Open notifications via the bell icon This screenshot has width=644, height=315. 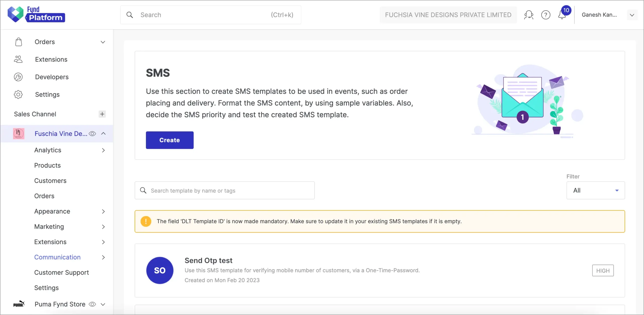tap(562, 15)
